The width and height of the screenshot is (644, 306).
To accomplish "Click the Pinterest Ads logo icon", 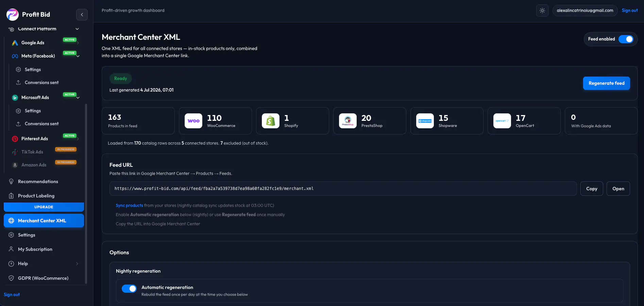I will 15,139.
